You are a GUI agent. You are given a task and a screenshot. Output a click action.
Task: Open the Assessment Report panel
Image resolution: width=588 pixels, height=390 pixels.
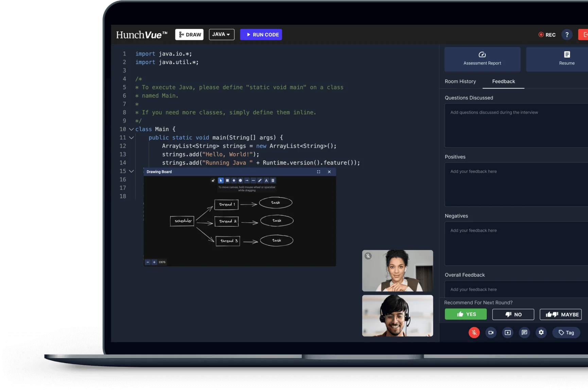(x=482, y=59)
